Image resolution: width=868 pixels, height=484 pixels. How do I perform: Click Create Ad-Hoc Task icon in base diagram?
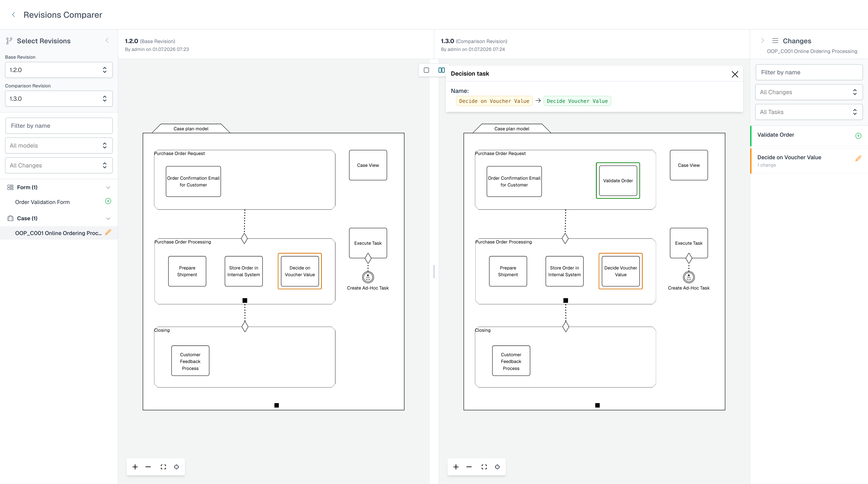(368, 277)
